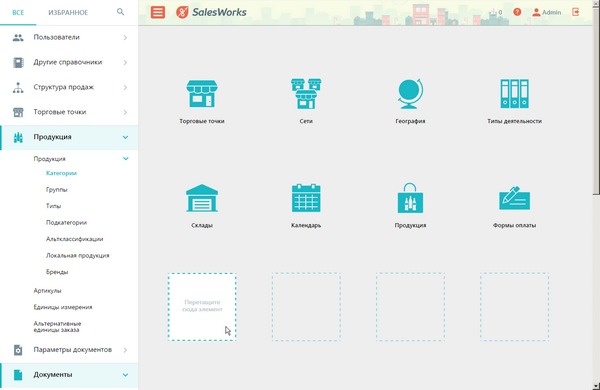Open the Продукция shopping bag tile

click(x=410, y=206)
